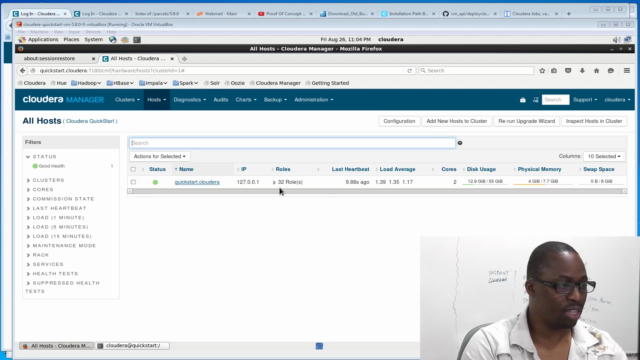Launch terminal icon in GNOME panel
Image resolution: width=640 pixels, height=360 pixels.
click(137, 40)
